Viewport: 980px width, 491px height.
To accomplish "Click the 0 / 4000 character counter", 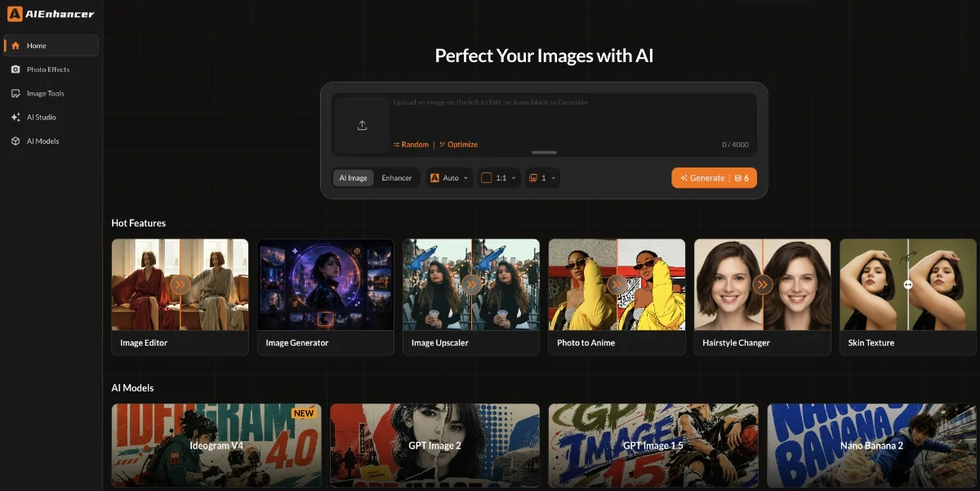I will [x=735, y=145].
